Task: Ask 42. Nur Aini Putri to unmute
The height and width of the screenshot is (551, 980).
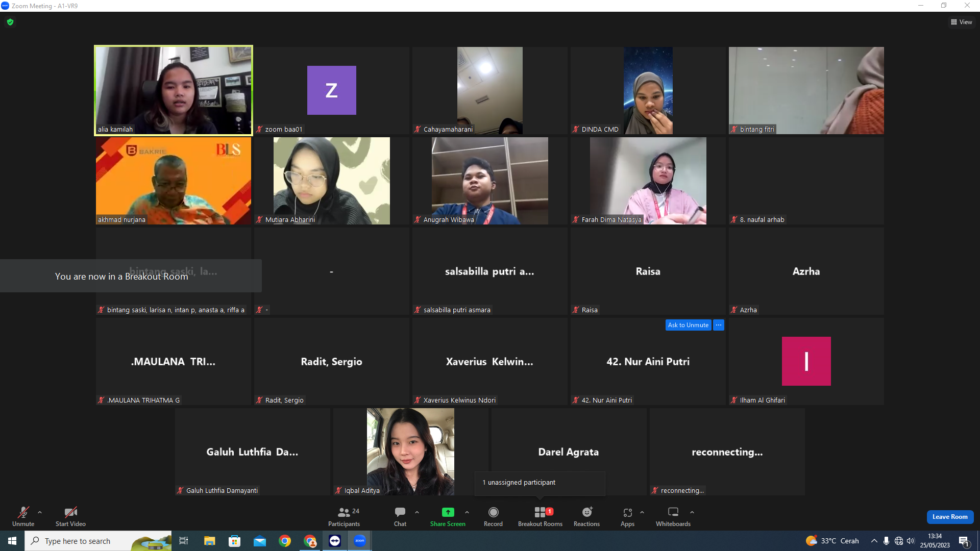Action: tap(688, 325)
